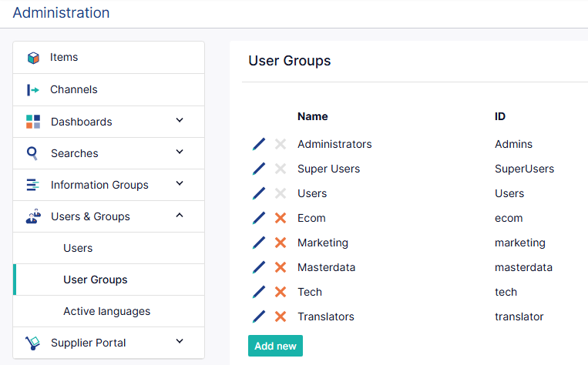Viewport: 588px width, 365px height.
Task: Click the ID column header
Action: coord(500,116)
